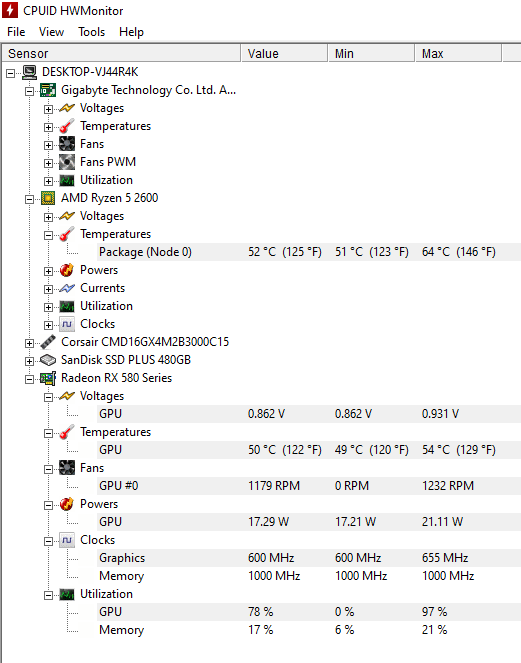
Task: Click the Corsair memory module icon
Action: 48,342
